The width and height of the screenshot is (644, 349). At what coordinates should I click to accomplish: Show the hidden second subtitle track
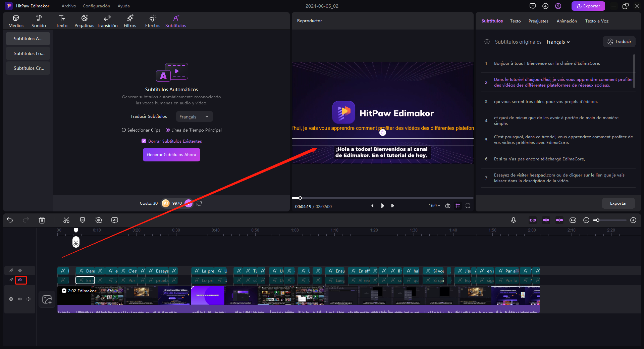pos(20,280)
